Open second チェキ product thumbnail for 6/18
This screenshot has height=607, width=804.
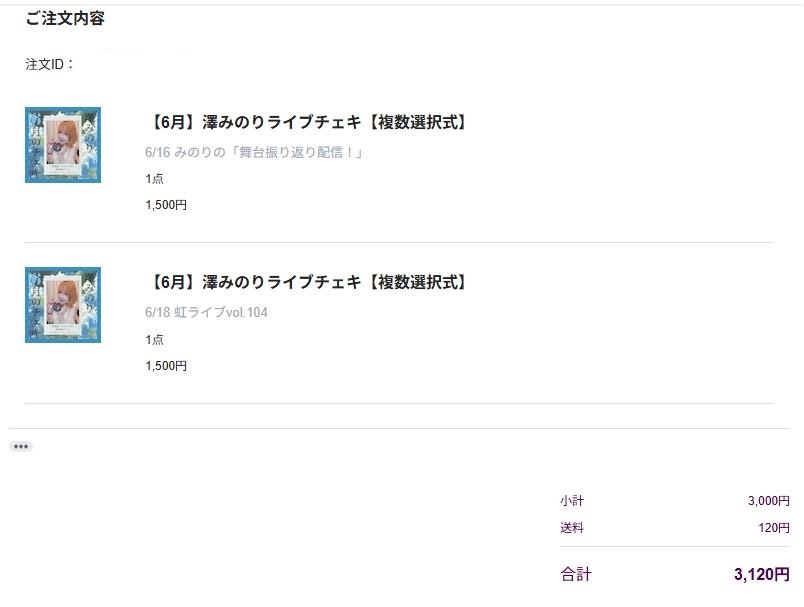(63, 305)
